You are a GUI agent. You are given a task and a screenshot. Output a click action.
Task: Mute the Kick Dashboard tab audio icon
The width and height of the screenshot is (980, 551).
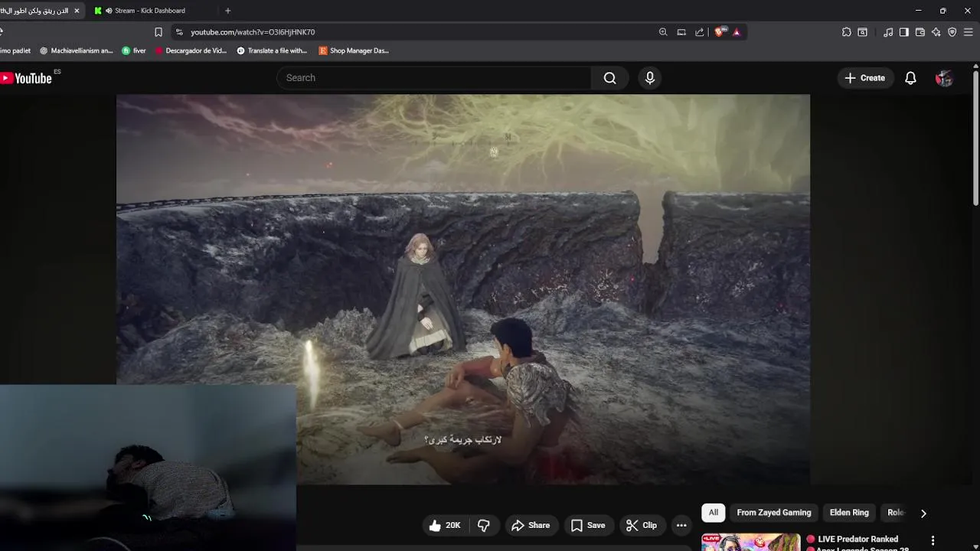(108, 11)
